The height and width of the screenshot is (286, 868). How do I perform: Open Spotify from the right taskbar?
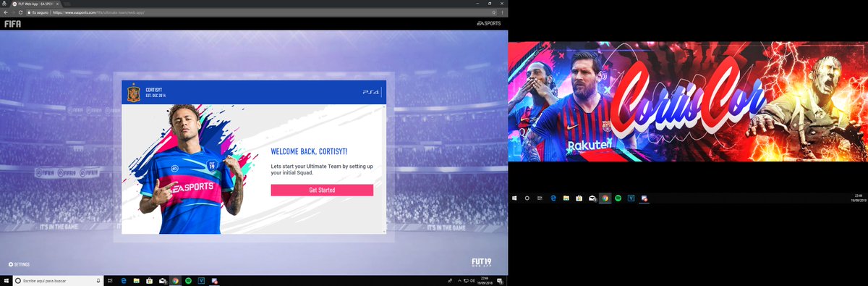618,198
